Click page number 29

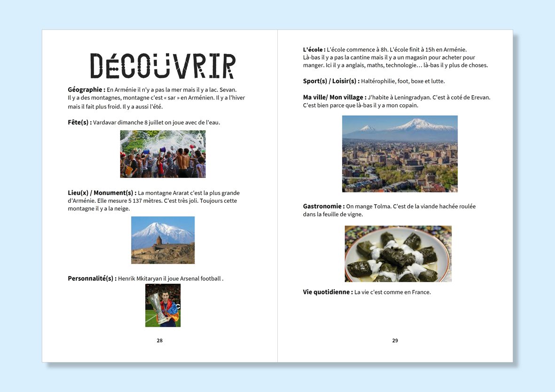(x=395, y=340)
